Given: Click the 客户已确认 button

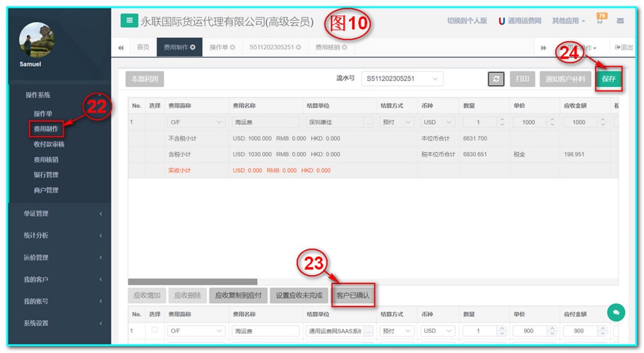Looking at the screenshot, I should point(353,296).
